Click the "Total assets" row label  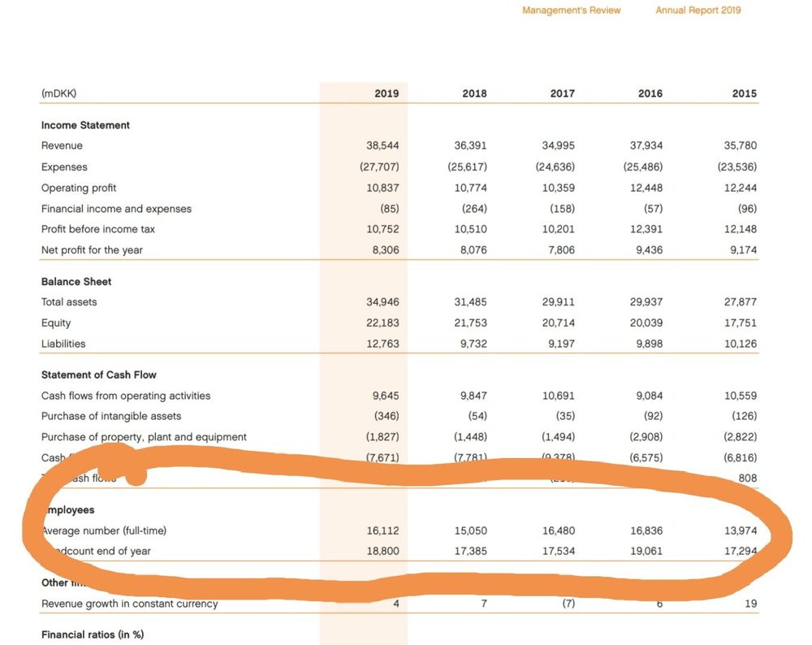(69, 302)
